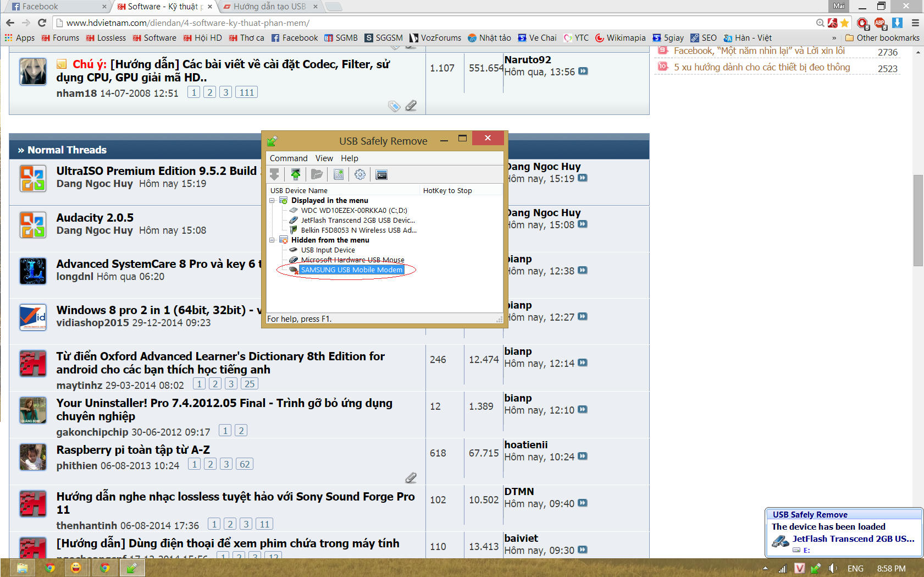Viewport: 924px width, 577px height.
Task: Click the gray Stop device arrow icon
Action: point(274,174)
